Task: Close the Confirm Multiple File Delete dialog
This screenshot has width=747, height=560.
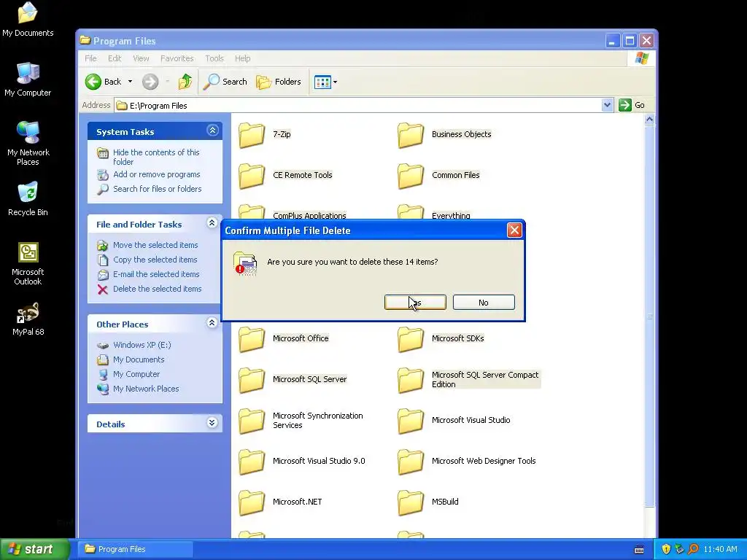Action: click(514, 230)
